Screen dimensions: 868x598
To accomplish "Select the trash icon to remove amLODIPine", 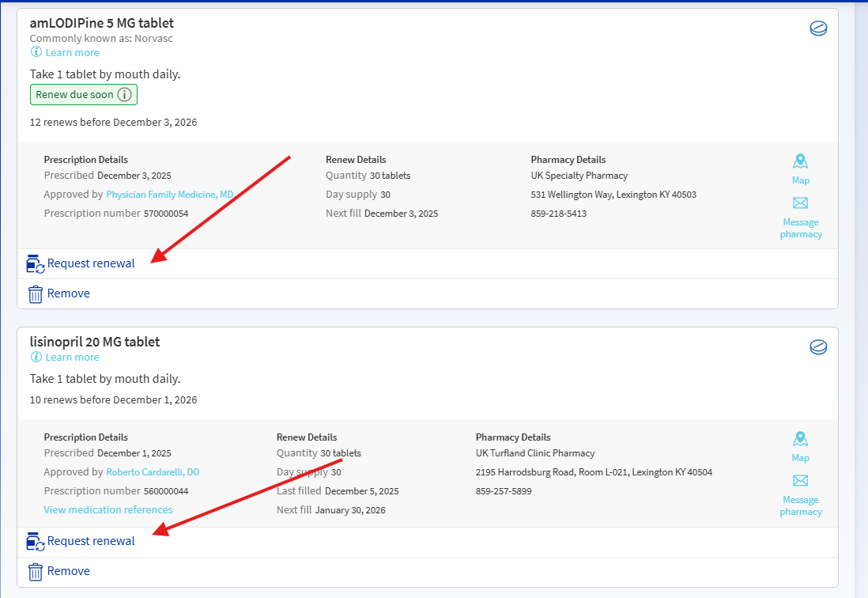I will (35, 293).
